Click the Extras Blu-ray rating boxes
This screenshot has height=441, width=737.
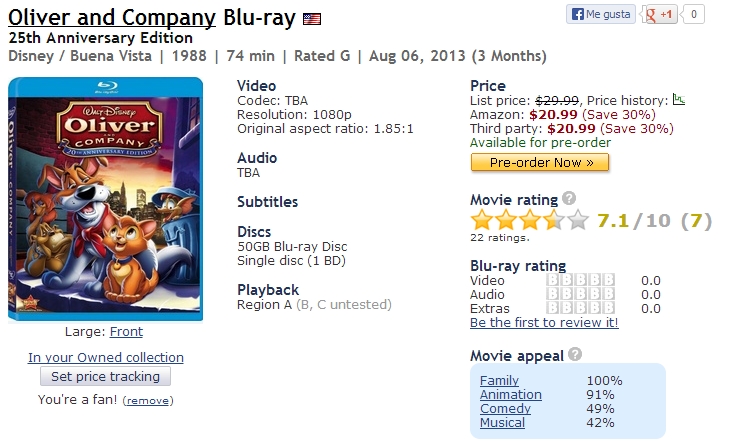coord(581,309)
